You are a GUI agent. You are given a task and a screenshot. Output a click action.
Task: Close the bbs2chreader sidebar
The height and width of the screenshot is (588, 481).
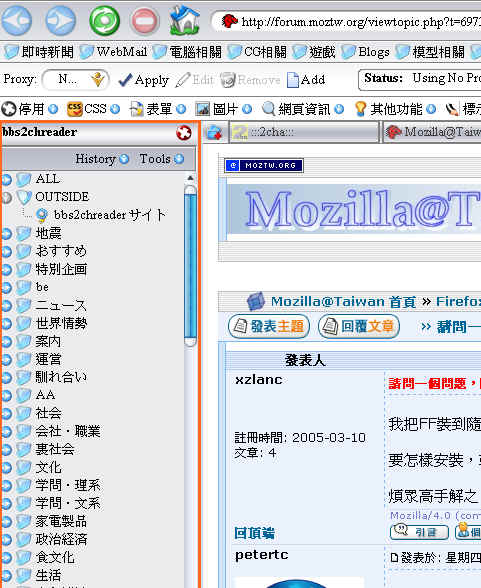(184, 133)
